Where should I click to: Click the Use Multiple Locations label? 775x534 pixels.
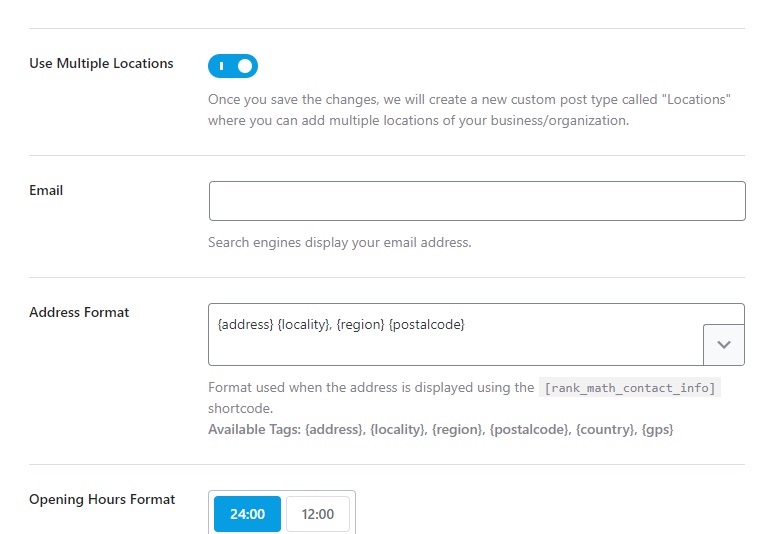tap(101, 63)
